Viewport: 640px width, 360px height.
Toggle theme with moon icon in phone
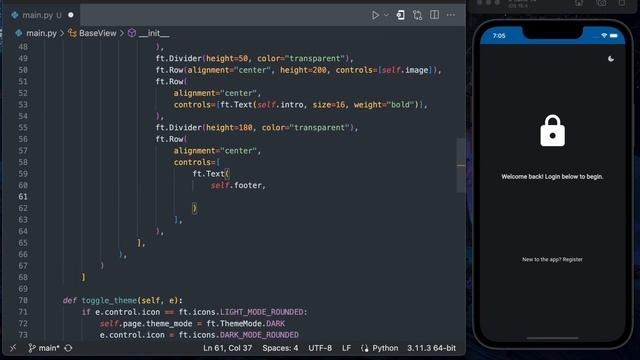coord(611,59)
